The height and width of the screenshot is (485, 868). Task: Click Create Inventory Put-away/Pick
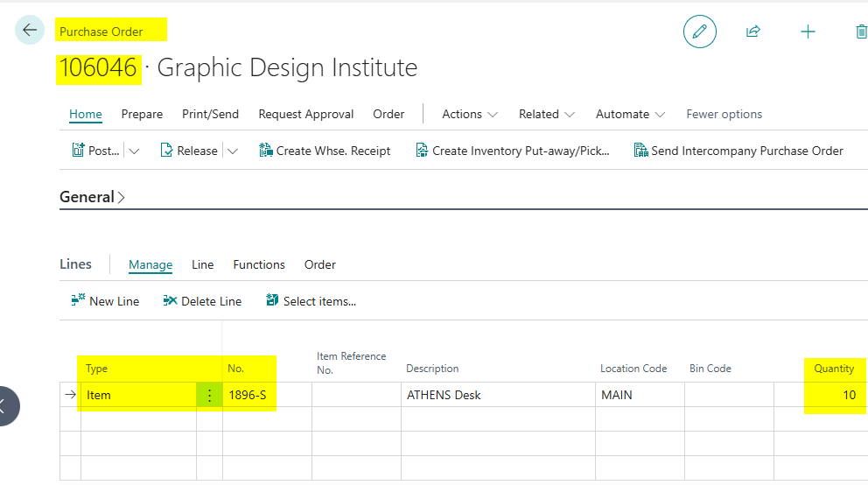coord(512,151)
